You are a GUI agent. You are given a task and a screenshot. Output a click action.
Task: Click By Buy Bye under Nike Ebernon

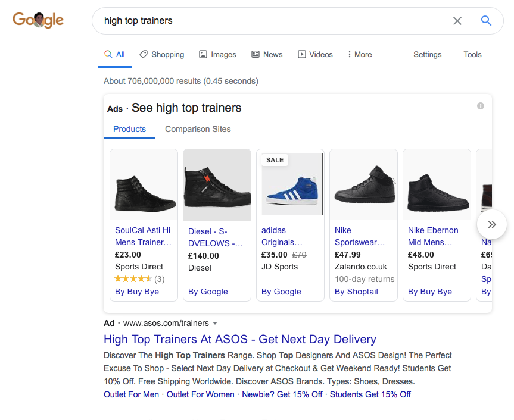pyautogui.click(x=430, y=292)
